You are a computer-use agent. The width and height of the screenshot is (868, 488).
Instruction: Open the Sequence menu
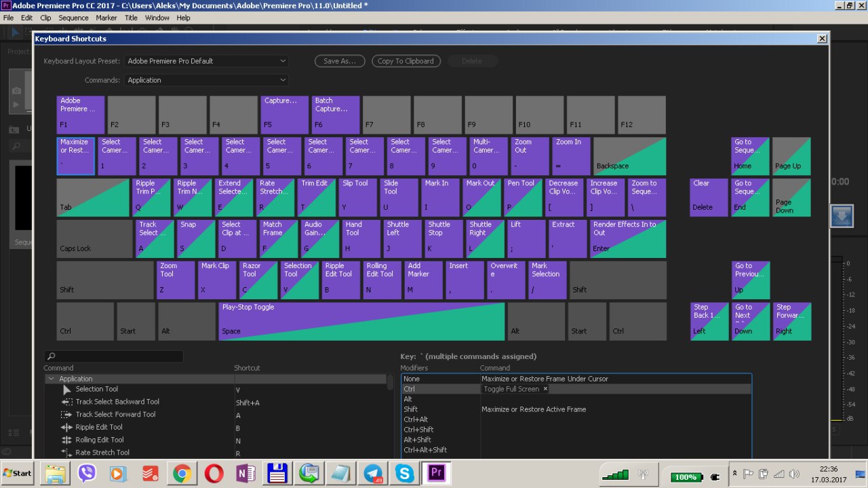pos(73,18)
